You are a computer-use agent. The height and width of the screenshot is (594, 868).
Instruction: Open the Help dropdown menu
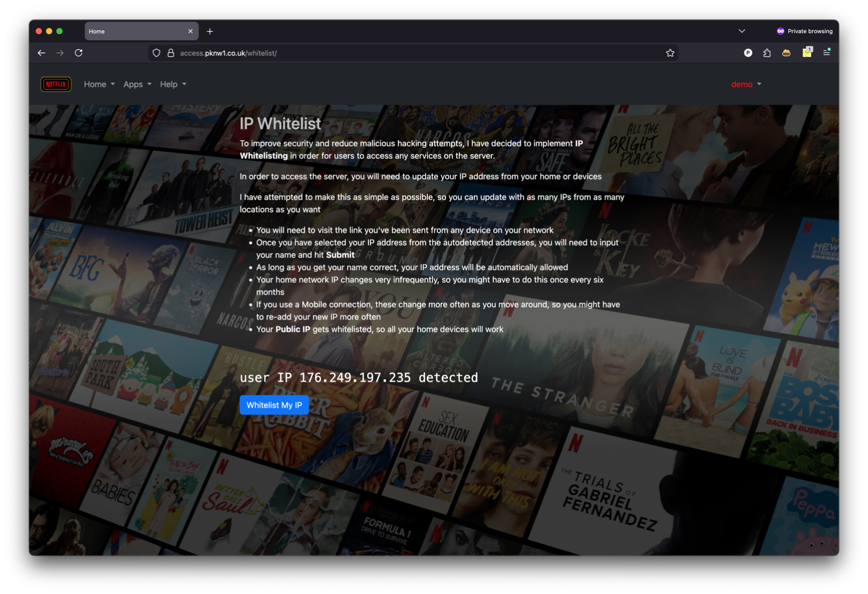click(x=173, y=84)
